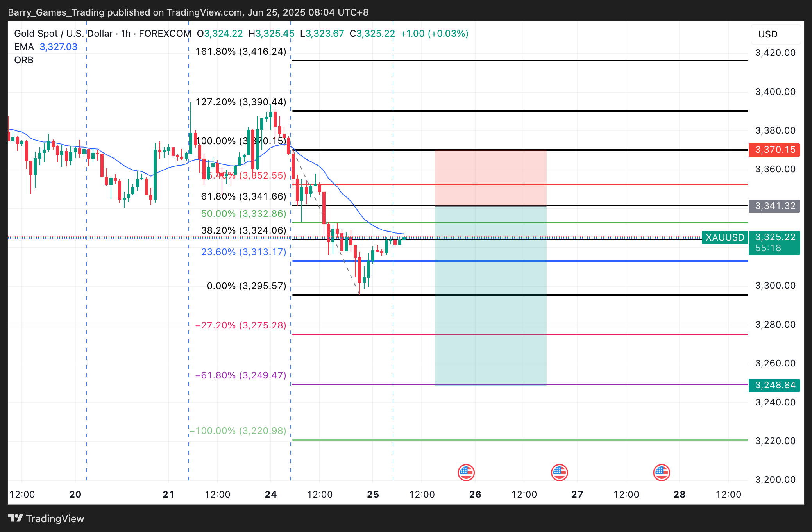Click the TradingView logo at the bottom

46,518
